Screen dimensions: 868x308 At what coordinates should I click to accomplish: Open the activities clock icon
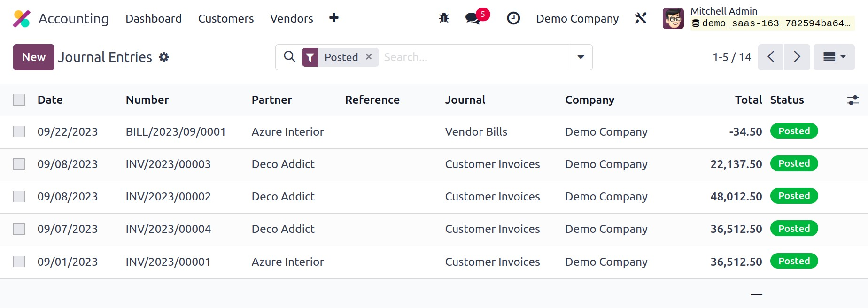click(513, 18)
